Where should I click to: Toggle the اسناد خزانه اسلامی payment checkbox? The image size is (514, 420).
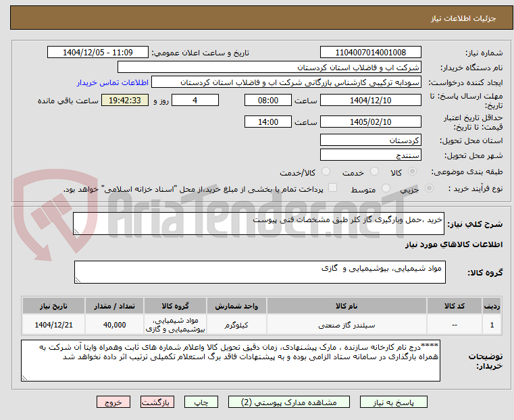tap(332, 188)
